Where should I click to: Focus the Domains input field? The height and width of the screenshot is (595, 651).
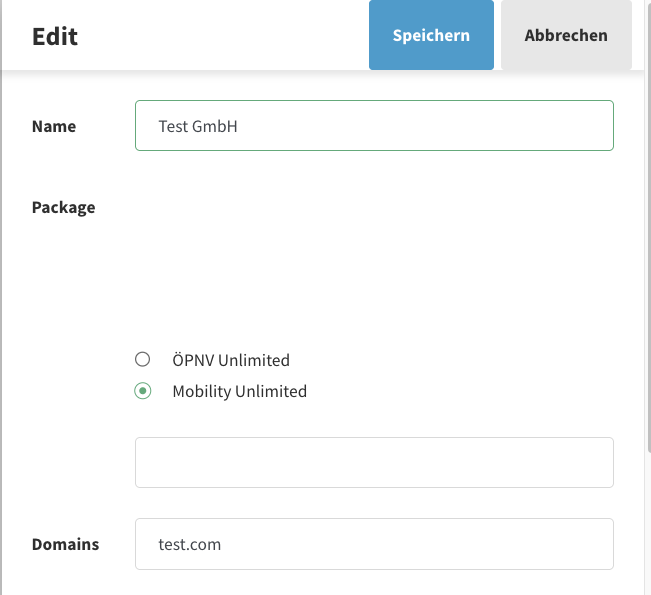click(374, 544)
